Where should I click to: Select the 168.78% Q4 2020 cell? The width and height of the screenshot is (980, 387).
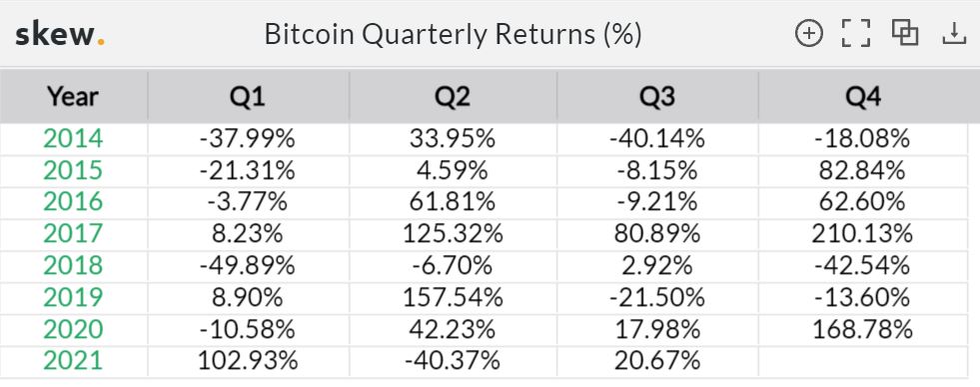[862, 329]
